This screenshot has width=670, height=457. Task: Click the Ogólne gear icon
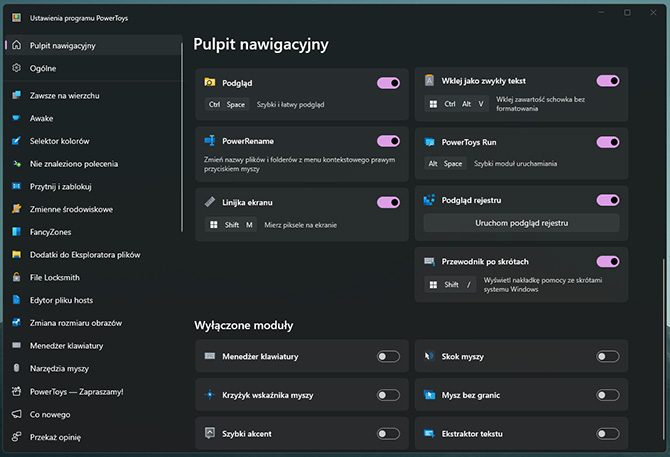point(16,68)
